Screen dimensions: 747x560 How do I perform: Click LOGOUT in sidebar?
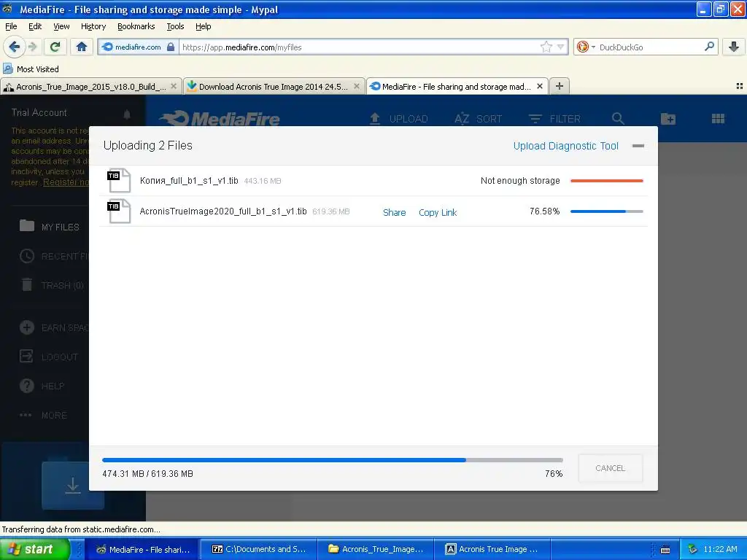49,357
